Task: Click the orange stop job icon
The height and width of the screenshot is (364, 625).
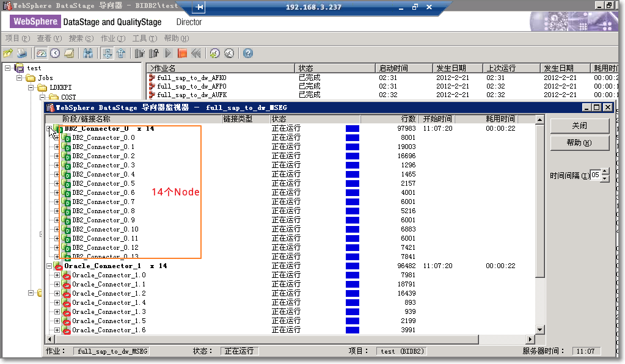Action: click(x=182, y=53)
